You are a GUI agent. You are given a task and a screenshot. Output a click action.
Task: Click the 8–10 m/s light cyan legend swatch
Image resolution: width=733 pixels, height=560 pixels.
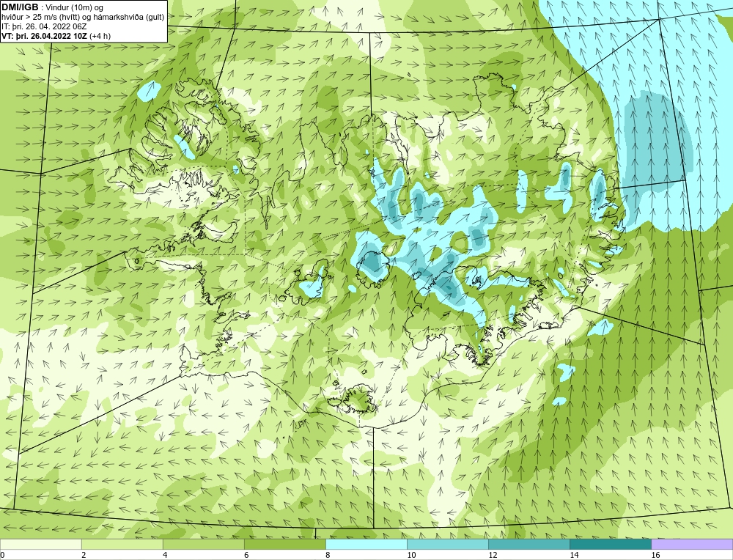pos(366,544)
